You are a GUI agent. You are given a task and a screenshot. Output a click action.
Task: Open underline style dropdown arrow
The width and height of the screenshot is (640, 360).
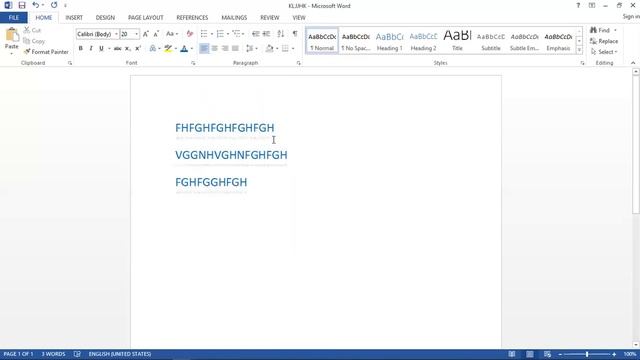(109, 49)
